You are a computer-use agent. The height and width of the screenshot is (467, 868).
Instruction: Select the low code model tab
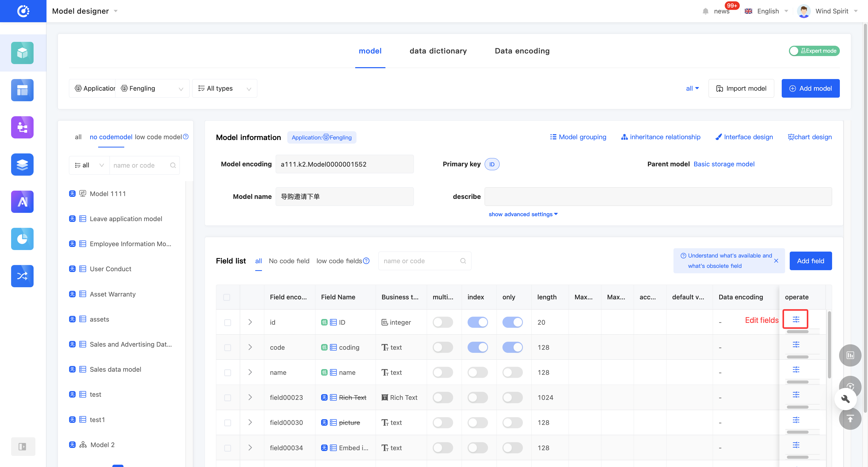158,137
